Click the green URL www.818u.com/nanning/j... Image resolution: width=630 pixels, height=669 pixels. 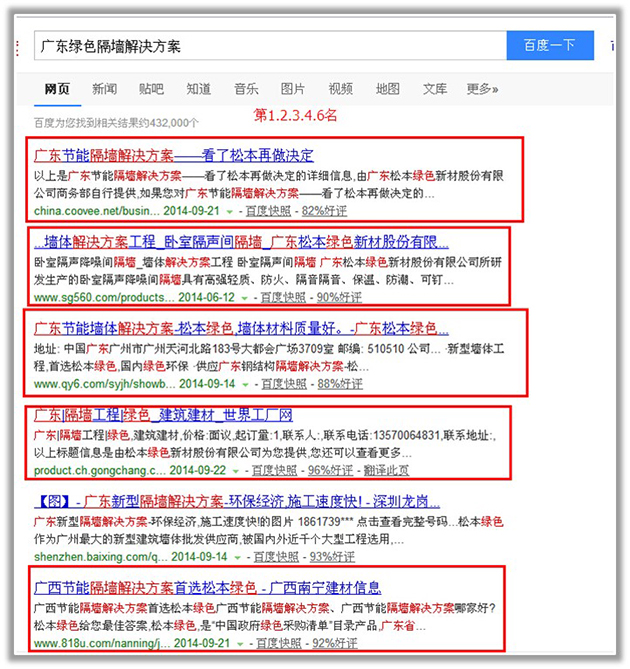tap(102, 643)
